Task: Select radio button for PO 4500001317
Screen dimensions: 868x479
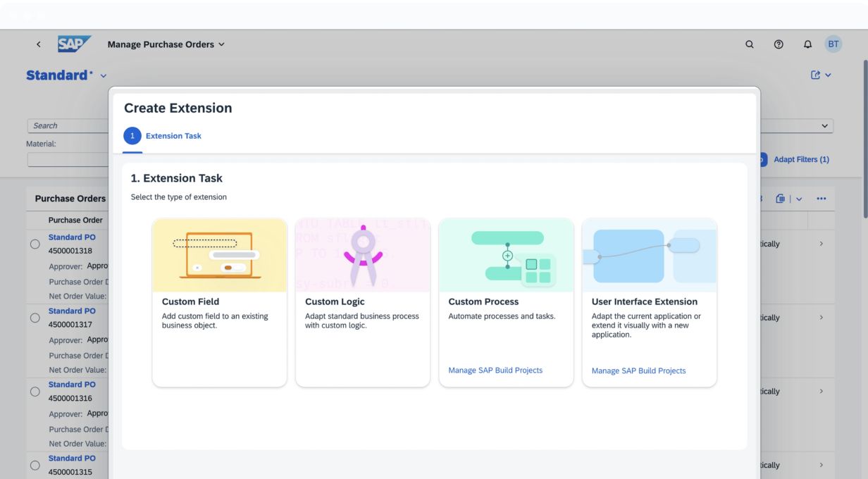Action: (35, 318)
